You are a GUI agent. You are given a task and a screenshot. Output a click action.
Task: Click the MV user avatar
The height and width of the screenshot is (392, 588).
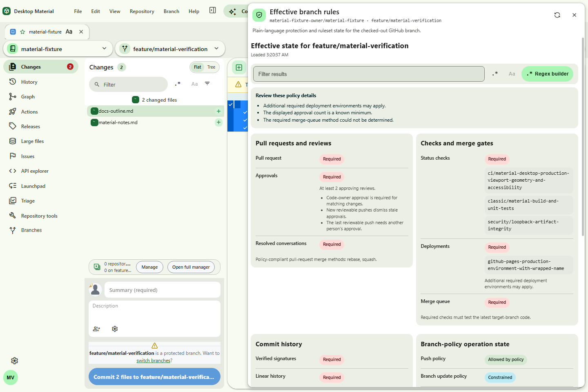pyautogui.click(x=11, y=378)
